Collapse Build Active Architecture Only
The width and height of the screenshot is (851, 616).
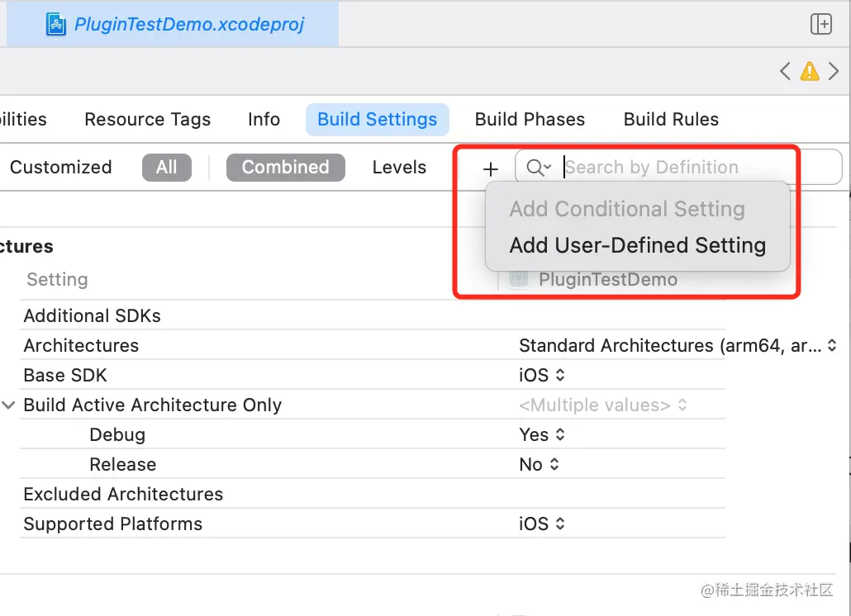click(8, 405)
